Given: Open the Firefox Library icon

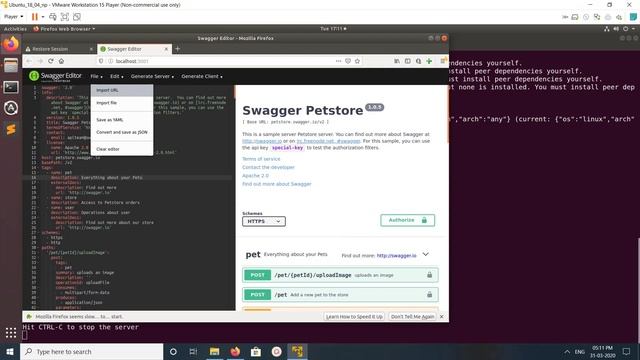Looking at the screenshot, I should click(397, 61).
